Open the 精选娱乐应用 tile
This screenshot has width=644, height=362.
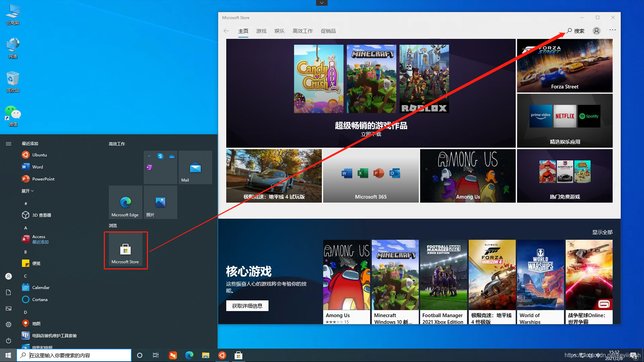(x=565, y=121)
